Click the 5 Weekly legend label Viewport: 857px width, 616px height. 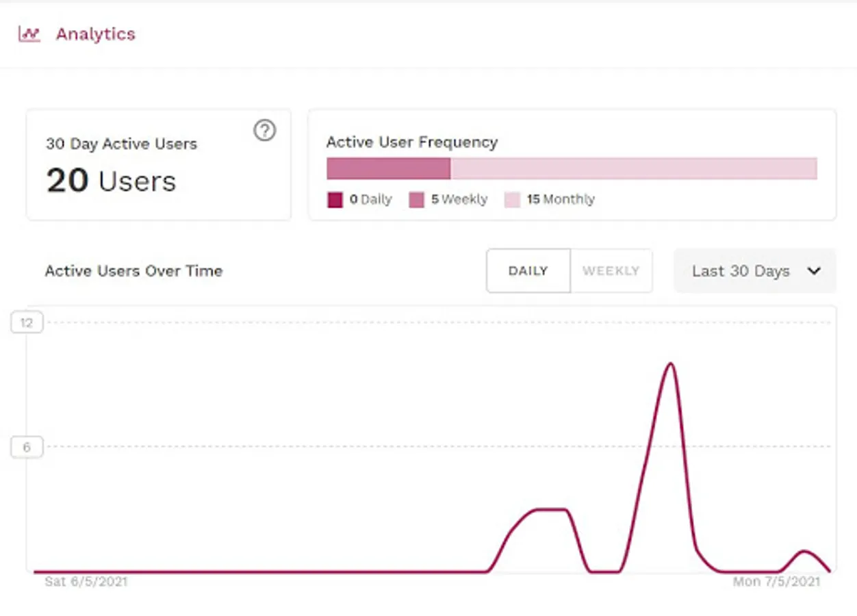click(x=459, y=200)
